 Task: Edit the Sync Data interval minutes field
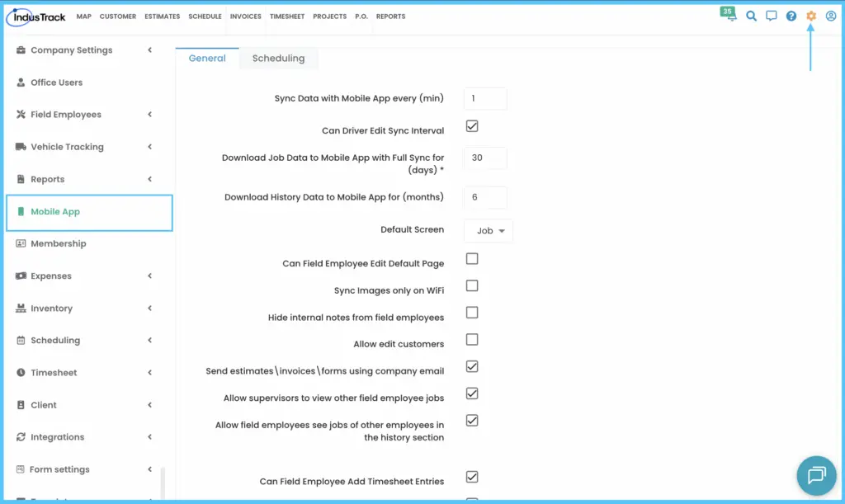[485, 98]
